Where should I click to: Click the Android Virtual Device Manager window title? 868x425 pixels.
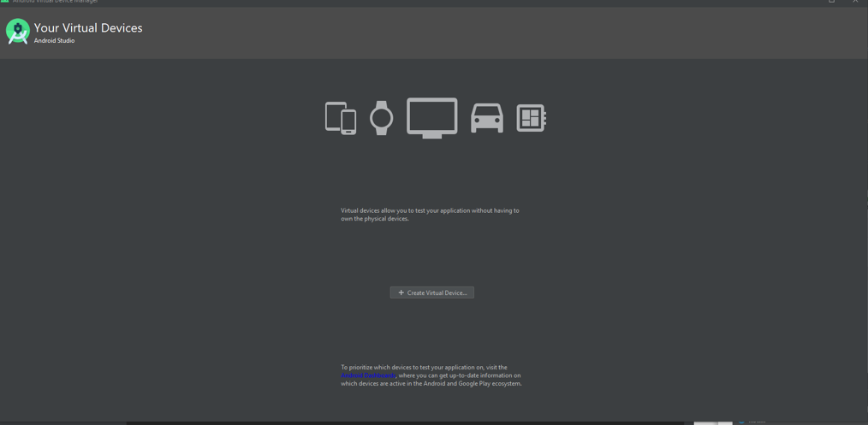point(55,2)
